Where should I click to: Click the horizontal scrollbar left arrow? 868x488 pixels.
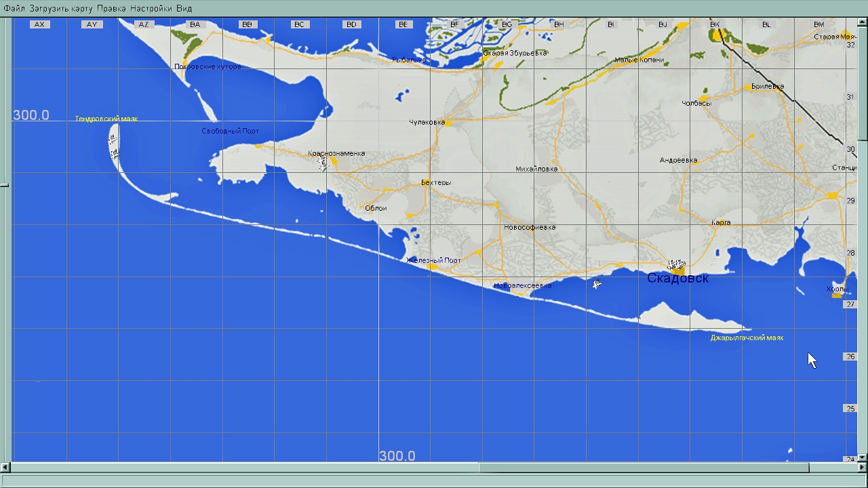tap(5, 468)
